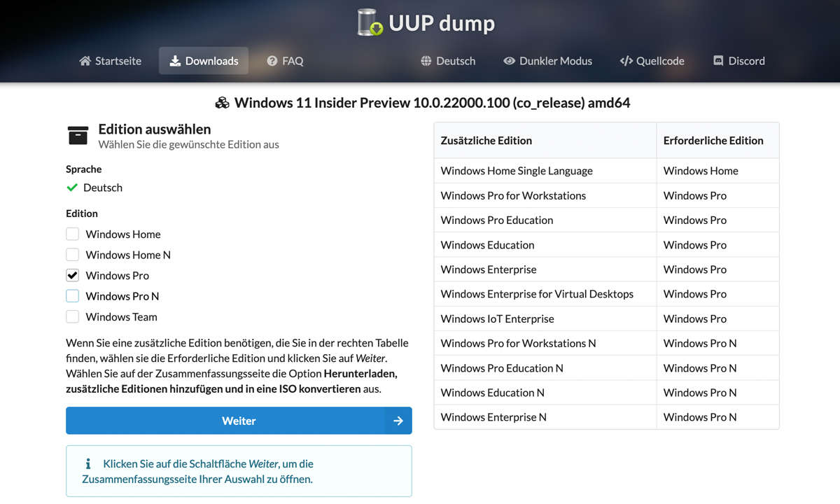Click the Discord chat icon

[x=718, y=61]
